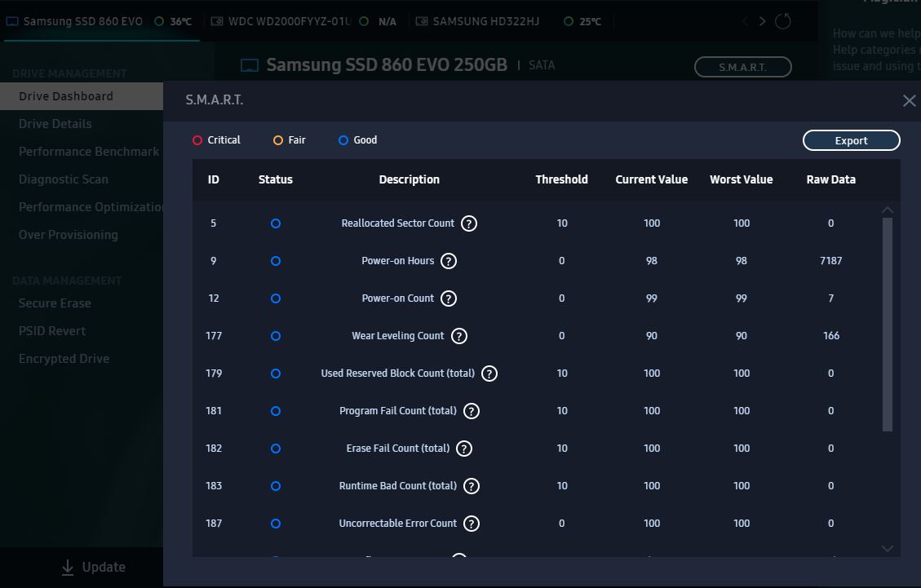Switch to WDC WD2000FYYZ drive tab
921x588 pixels.
289,21
